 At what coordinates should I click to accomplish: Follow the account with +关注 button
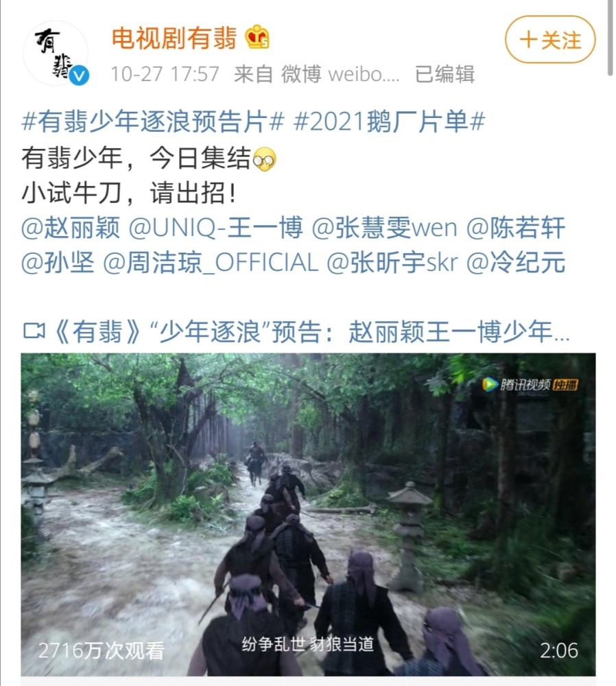[550, 40]
